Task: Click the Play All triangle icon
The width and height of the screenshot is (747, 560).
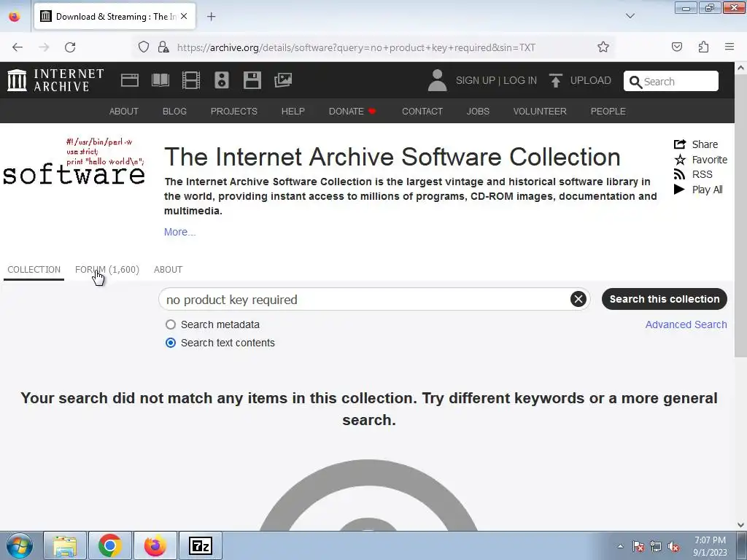Action: [679, 190]
